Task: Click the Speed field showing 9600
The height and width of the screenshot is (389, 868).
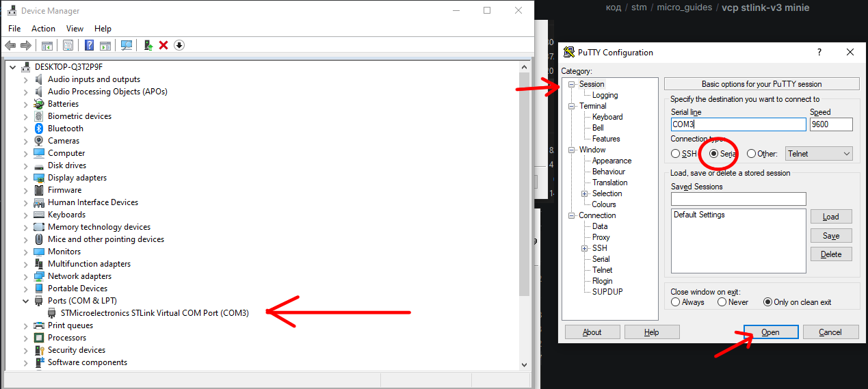Action: [x=831, y=124]
